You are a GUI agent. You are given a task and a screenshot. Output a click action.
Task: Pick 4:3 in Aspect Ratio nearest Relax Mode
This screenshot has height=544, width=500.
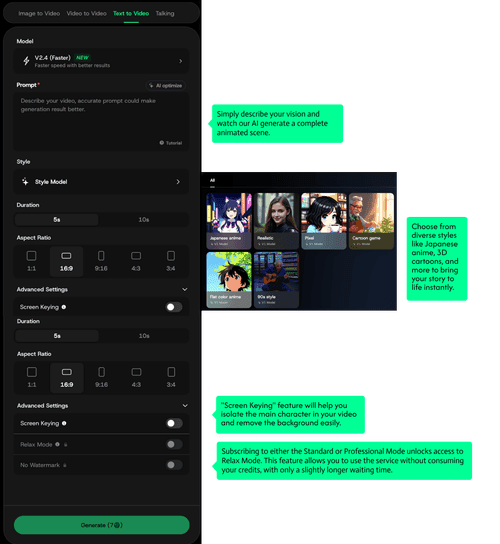[x=136, y=377]
